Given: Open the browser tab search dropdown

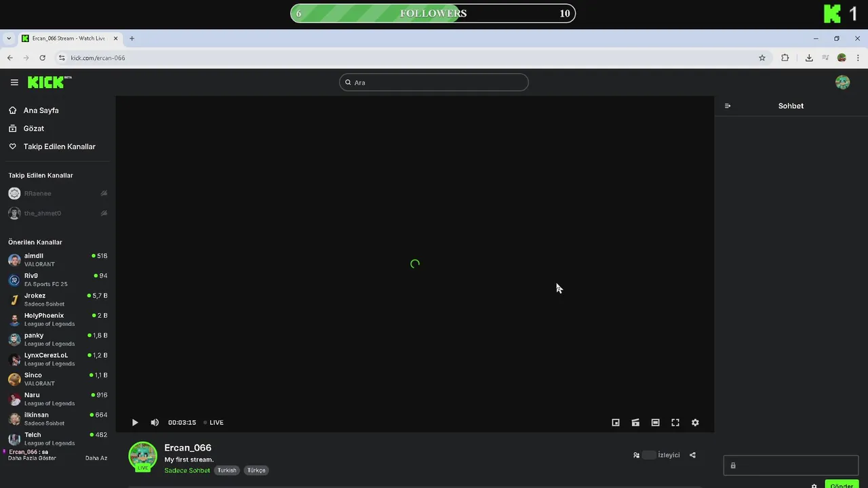Looking at the screenshot, I should [9, 39].
